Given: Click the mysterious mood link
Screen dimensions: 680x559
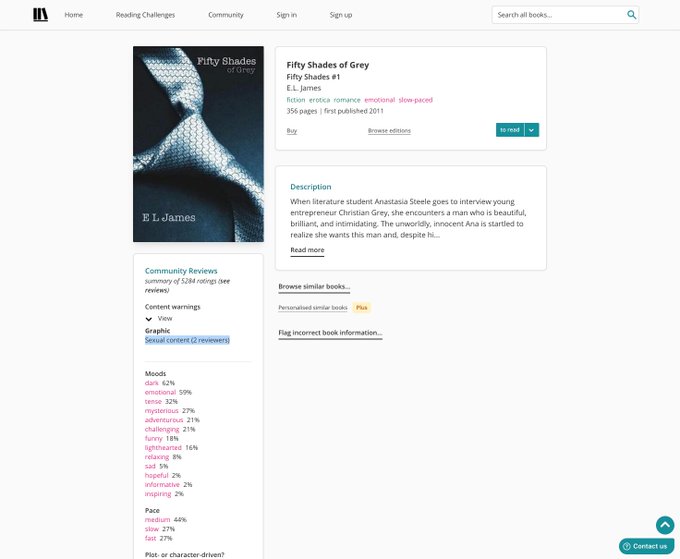Looking at the screenshot, I should click(162, 411).
